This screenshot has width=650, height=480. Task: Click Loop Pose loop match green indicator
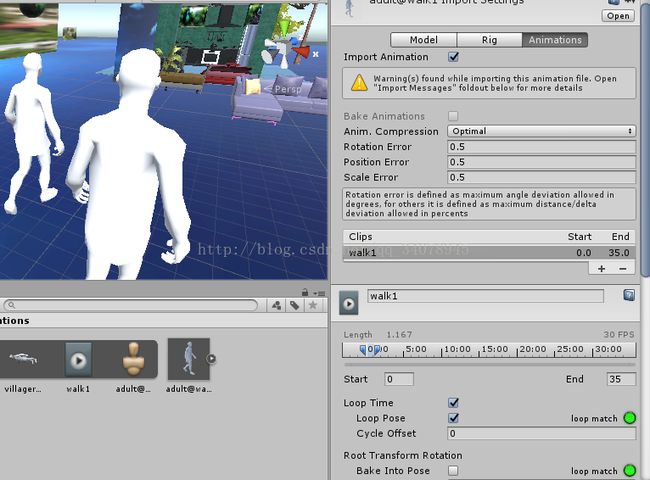[x=630, y=418]
